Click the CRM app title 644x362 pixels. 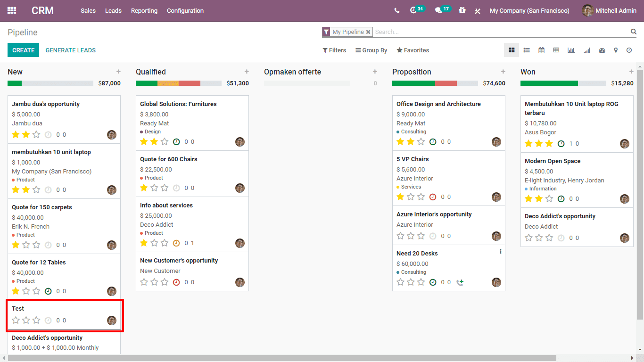[x=42, y=10]
